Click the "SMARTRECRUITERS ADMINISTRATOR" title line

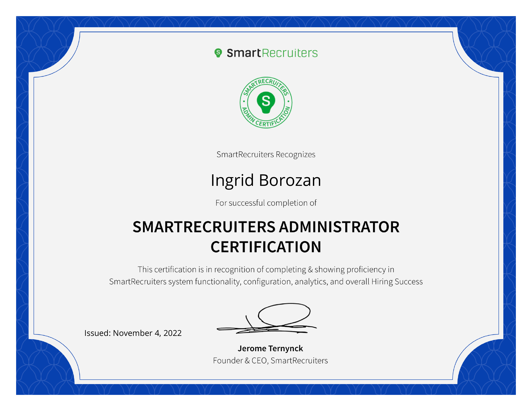point(266,227)
